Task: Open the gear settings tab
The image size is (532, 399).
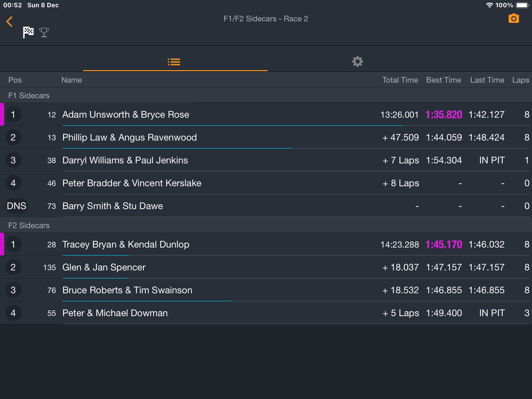Action: [x=358, y=62]
